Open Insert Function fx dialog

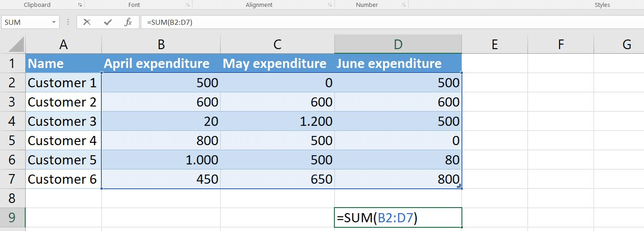click(x=128, y=22)
